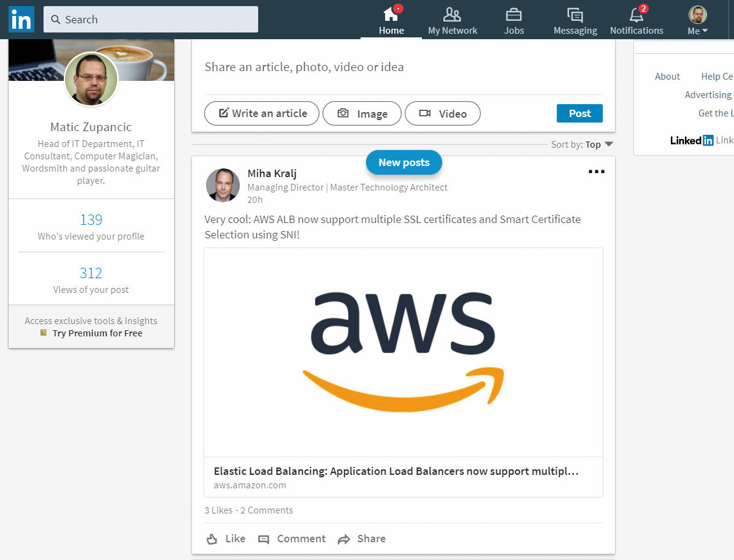Screen dimensions: 734x560
Task: Click the About footer link
Action: pos(667,76)
